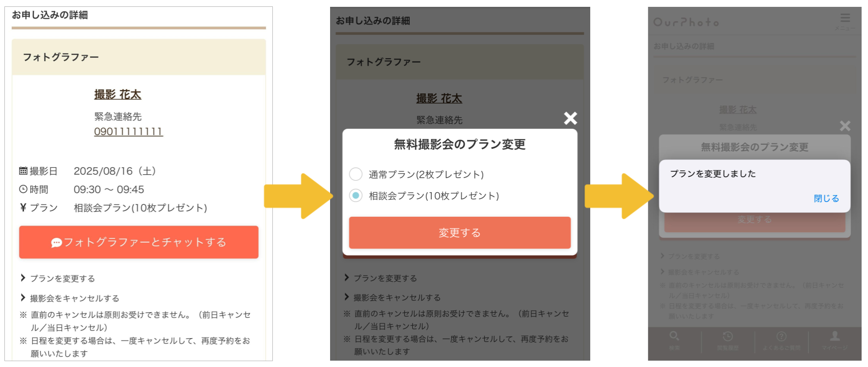Click the OurPhoto logo
The image size is (868, 367).
tap(686, 23)
